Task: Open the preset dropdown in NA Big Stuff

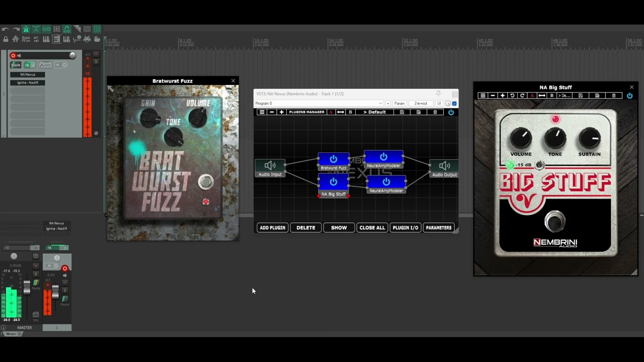Action: (x=564, y=96)
